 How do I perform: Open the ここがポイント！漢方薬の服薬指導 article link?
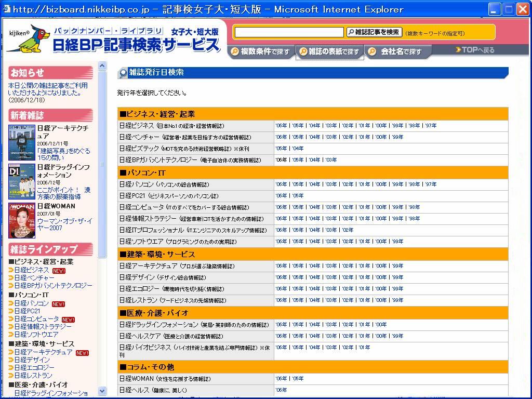pyautogui.click(x=64, y=193)
